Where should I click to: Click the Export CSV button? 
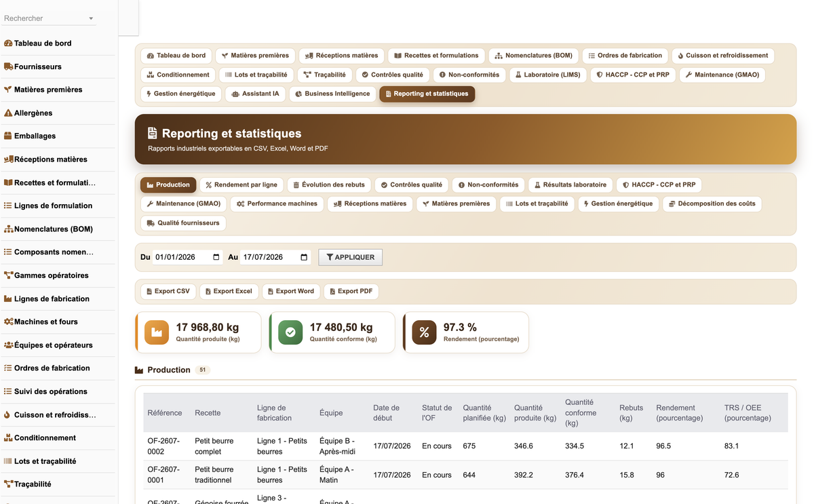coord(168,291)
